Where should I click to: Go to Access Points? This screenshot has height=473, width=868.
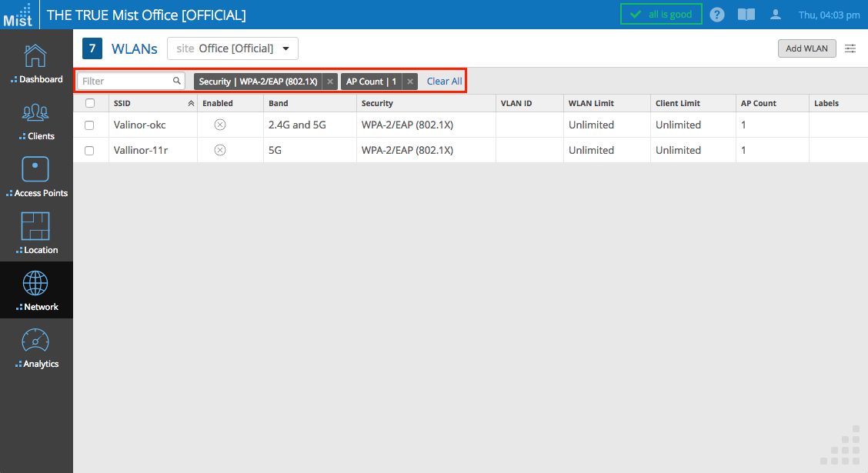(36, 178)
